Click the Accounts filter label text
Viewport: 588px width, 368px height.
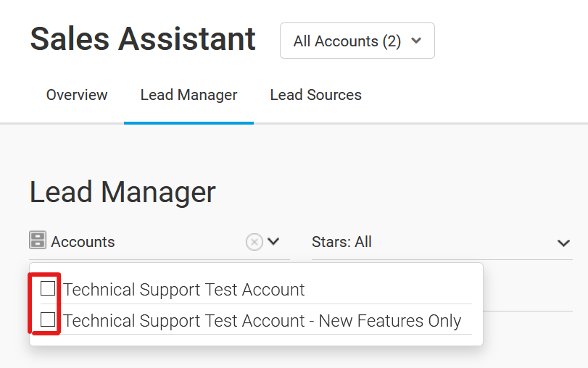83,242
